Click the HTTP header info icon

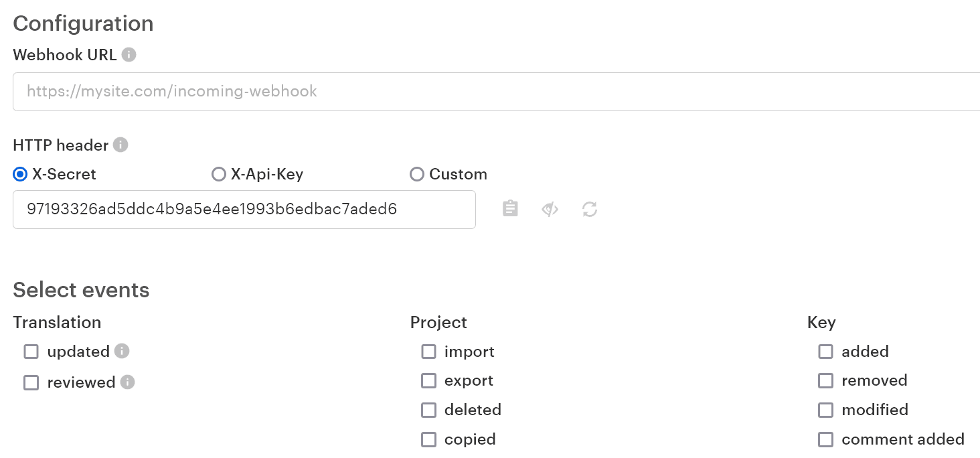click(120, 145)
